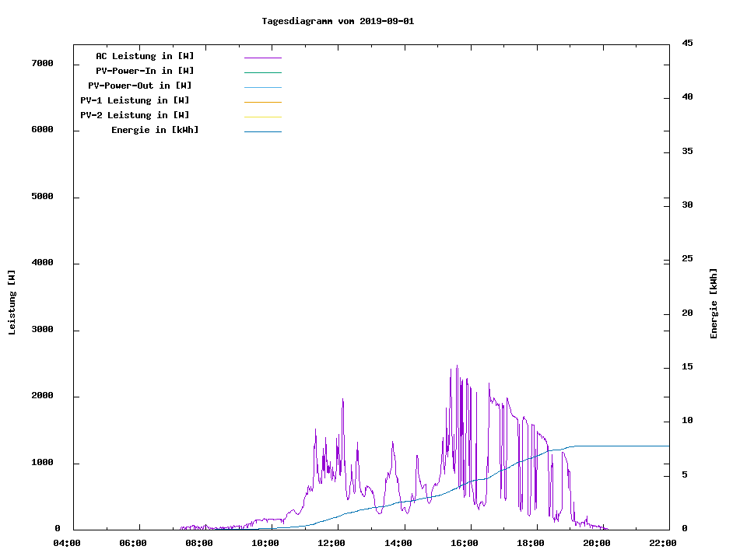Screen dimensions: 747x560
Task: Click the purple AC Leistung legend line sample
Action: (x=262, y=58)
